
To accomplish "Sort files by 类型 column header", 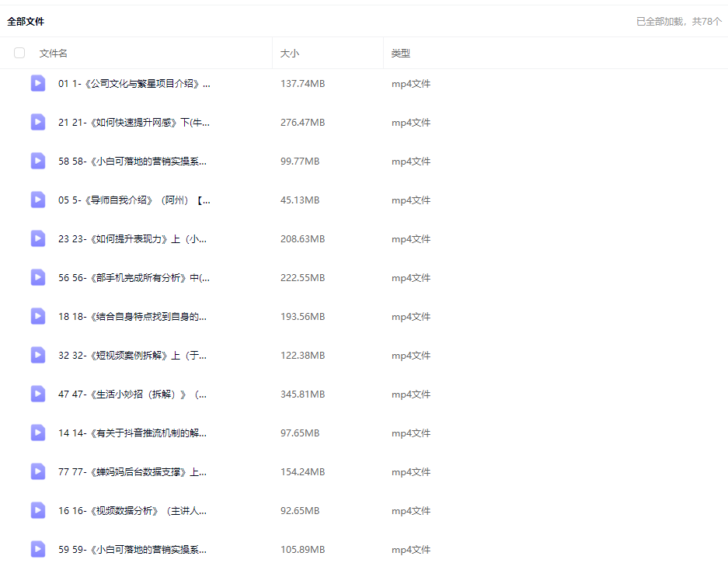I will click(401, 54).
